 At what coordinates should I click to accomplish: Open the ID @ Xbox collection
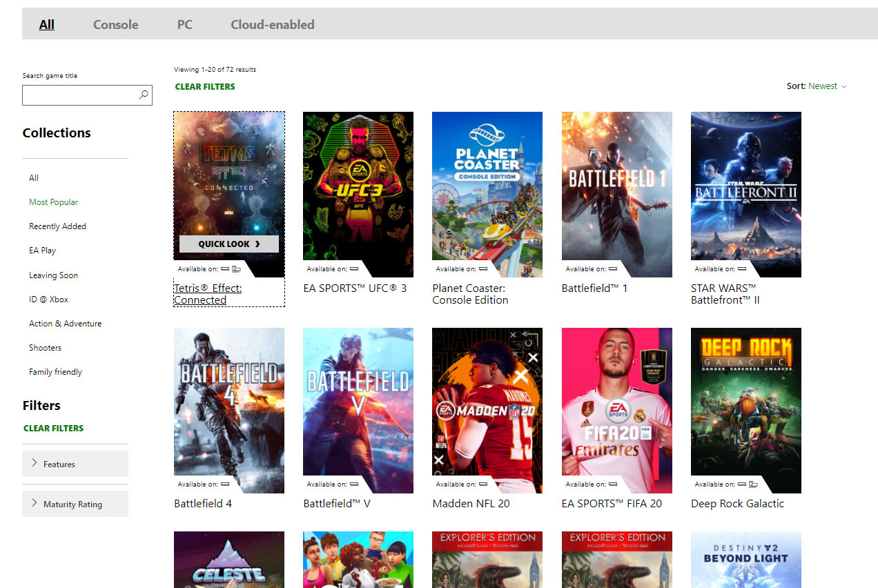coord(48,300)
